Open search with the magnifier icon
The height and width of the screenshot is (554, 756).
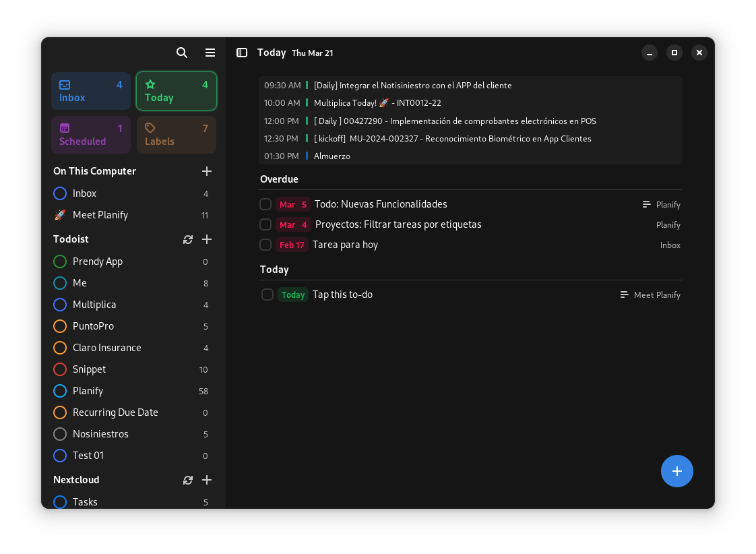181,53
